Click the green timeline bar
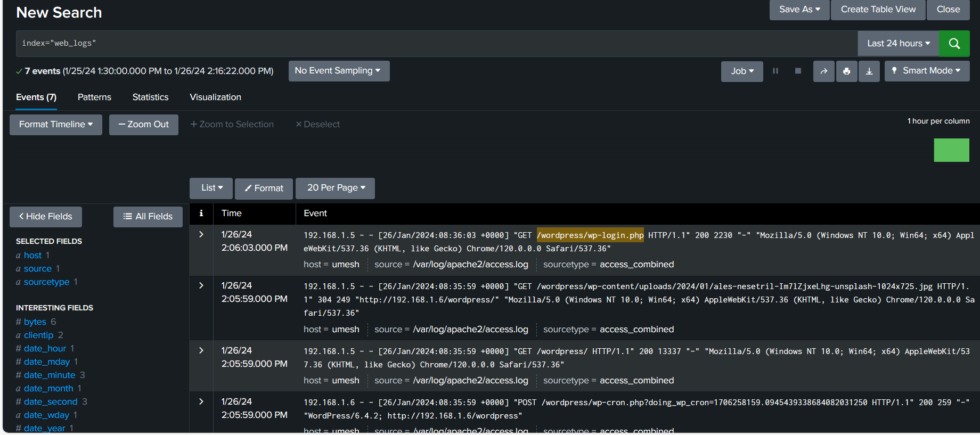This screenshot has height=435, width=980. [x=951, y=150]
